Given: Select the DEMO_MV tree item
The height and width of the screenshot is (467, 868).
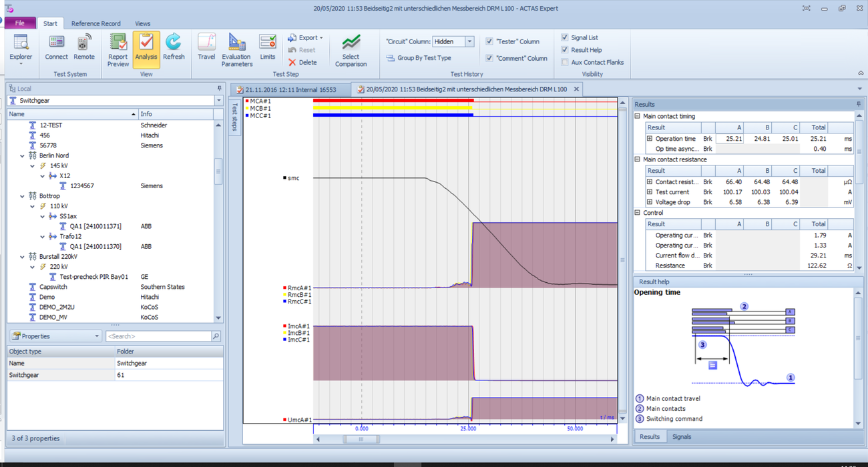Looking at the screenshot, I should [53, 318].
